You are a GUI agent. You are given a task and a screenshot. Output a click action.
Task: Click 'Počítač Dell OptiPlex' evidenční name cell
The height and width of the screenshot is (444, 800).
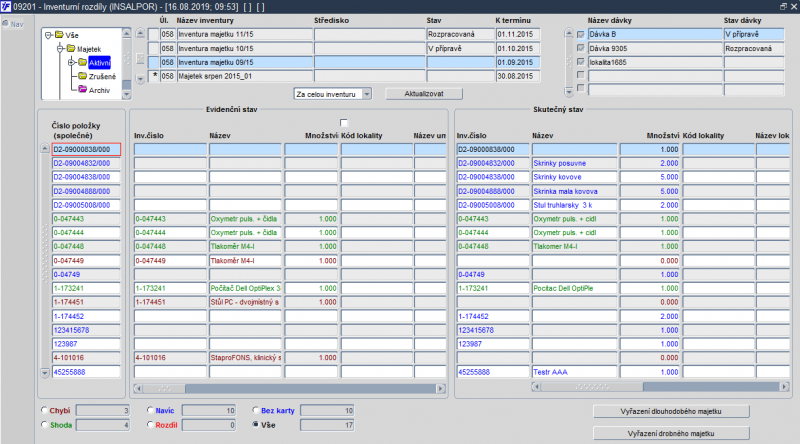pos(245,288)
